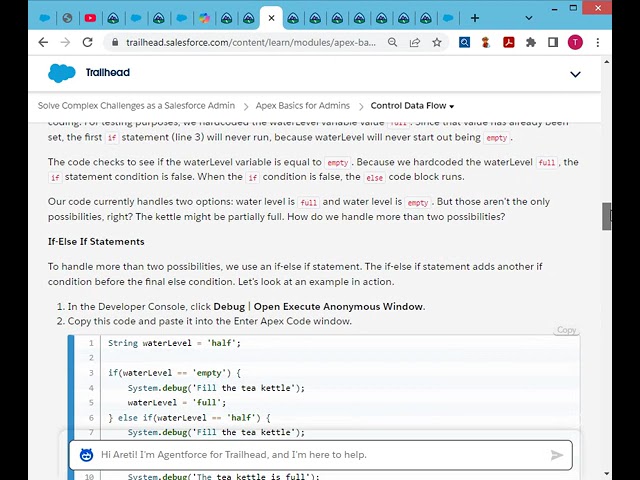Switch to the multicolored flower icon tab
Screen dimensions: 640x480
coord(204,18)
